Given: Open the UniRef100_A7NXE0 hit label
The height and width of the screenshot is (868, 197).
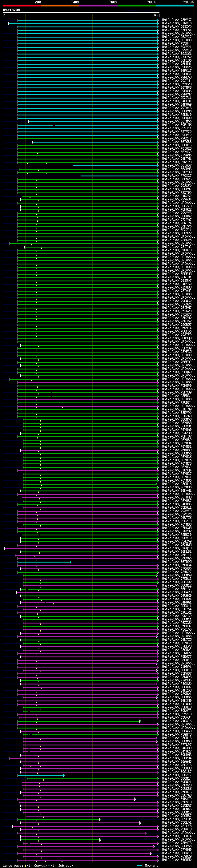Looking at the screenshot, I should pyautogui.click(x=176, y=23).
